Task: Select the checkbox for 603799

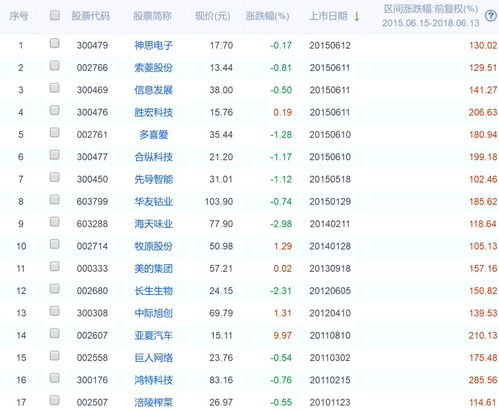Action: tap(55, 199)
